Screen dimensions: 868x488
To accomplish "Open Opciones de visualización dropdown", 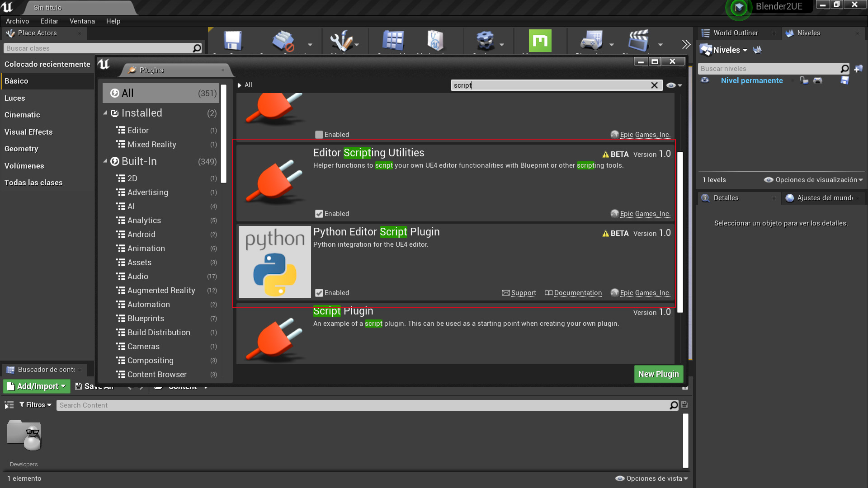I will click(813, 180).
